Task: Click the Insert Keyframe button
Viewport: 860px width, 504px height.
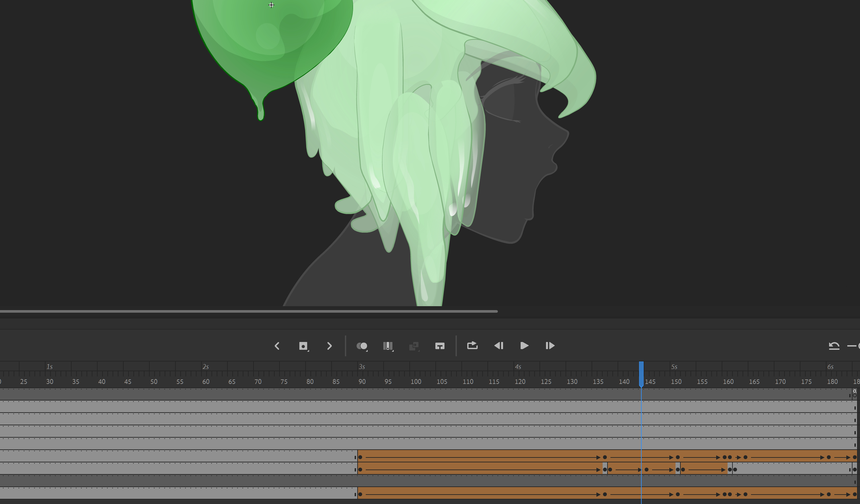Action: [303, 346]
